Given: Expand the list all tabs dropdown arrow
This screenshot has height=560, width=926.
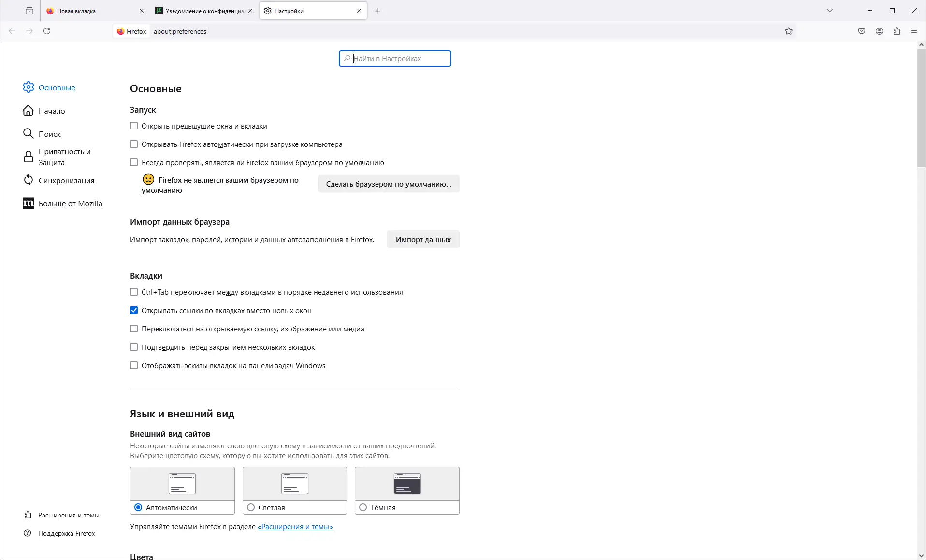Looking at the screenshot, I should click(830, 11).
